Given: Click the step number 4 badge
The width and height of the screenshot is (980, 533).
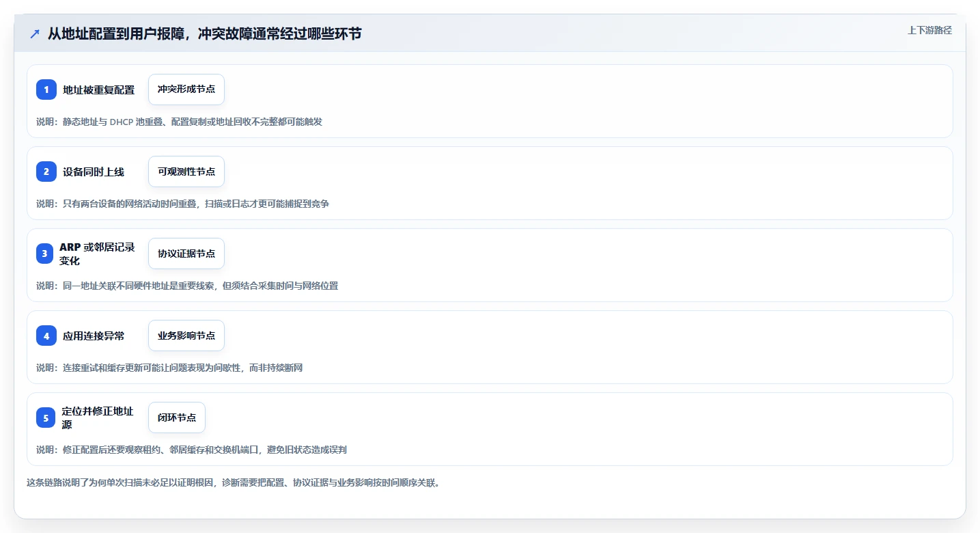Looking at the screenshot, I should pyautogui.click(x=46, y=336).
